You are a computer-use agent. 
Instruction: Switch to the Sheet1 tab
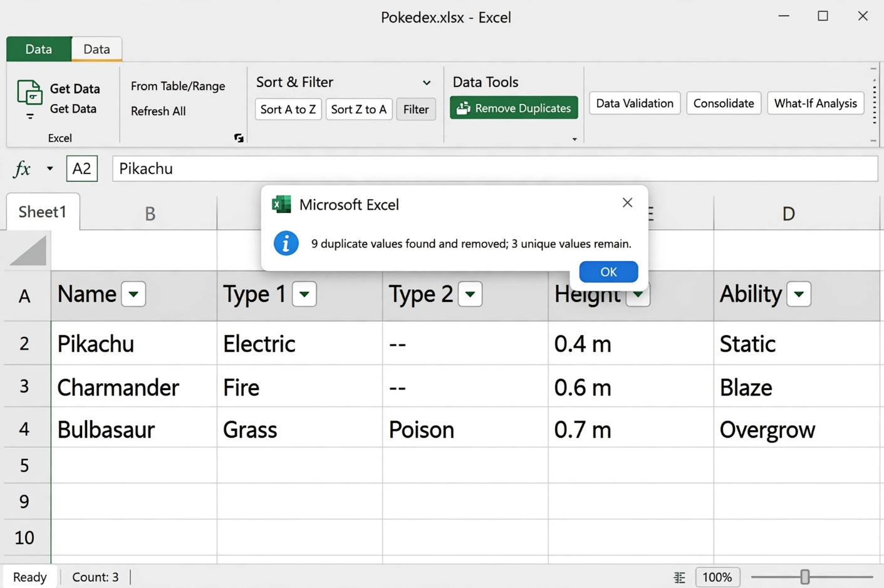pos(43,212)
